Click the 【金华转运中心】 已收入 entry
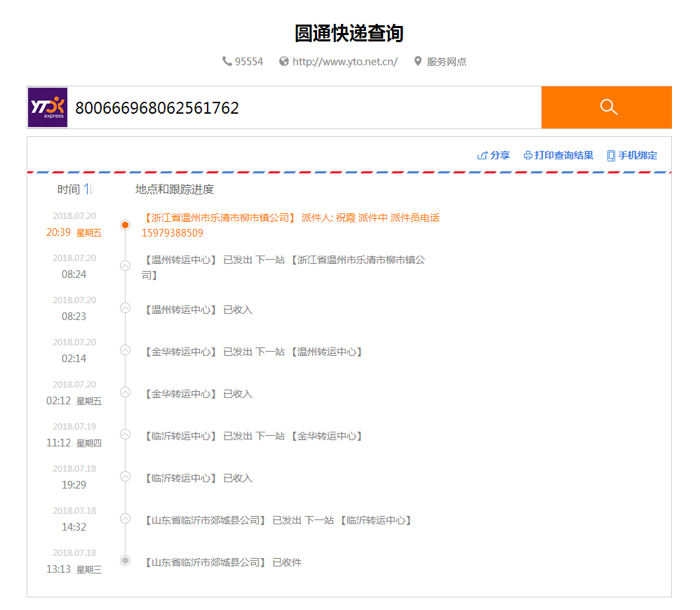The image size is (700, 610). click(x=197, y=394)
